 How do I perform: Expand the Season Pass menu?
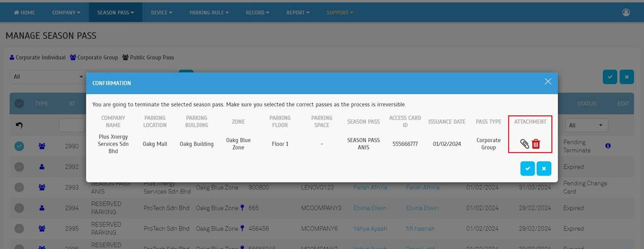tap(116, 12)
